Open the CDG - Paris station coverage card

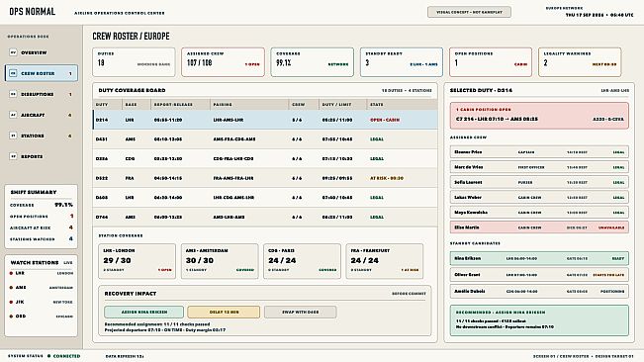pos(302,261)
